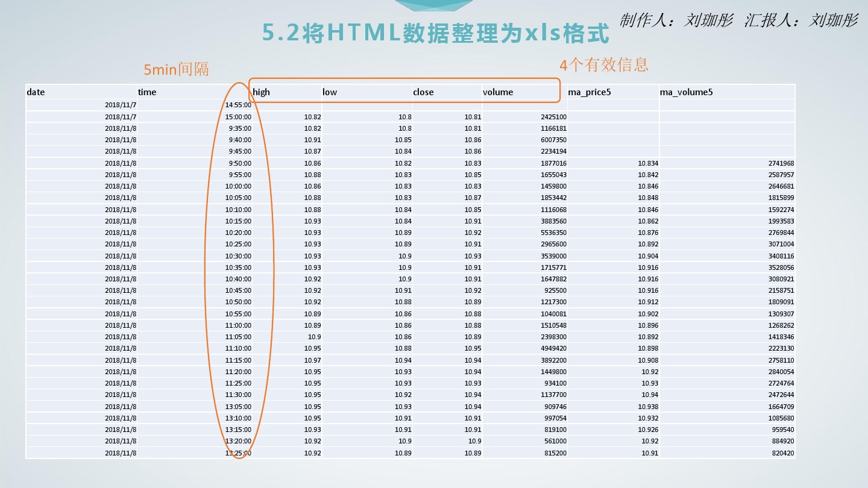The image size is (868, 488).
Task: Click the author line '制作人:刘珈彤 汇报人:刘珈彤'
Action: 738,20
